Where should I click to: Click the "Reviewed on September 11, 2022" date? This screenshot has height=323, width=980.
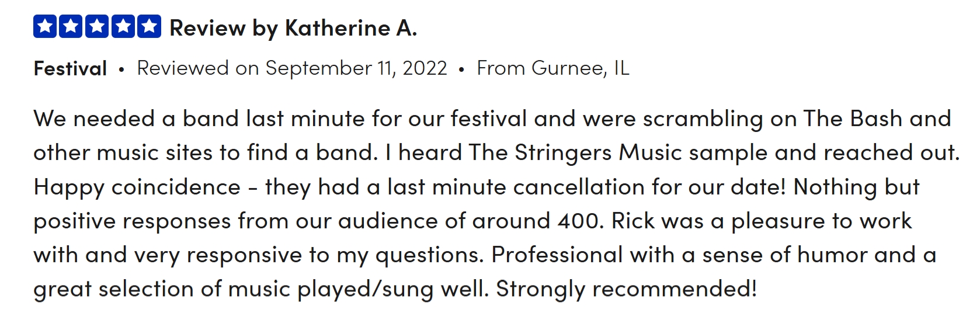(292, 68)
